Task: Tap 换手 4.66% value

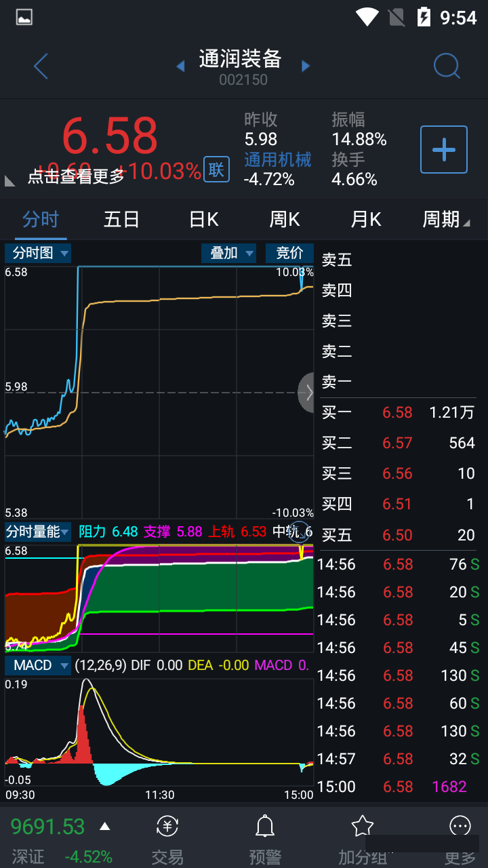Action: (354, 179)
